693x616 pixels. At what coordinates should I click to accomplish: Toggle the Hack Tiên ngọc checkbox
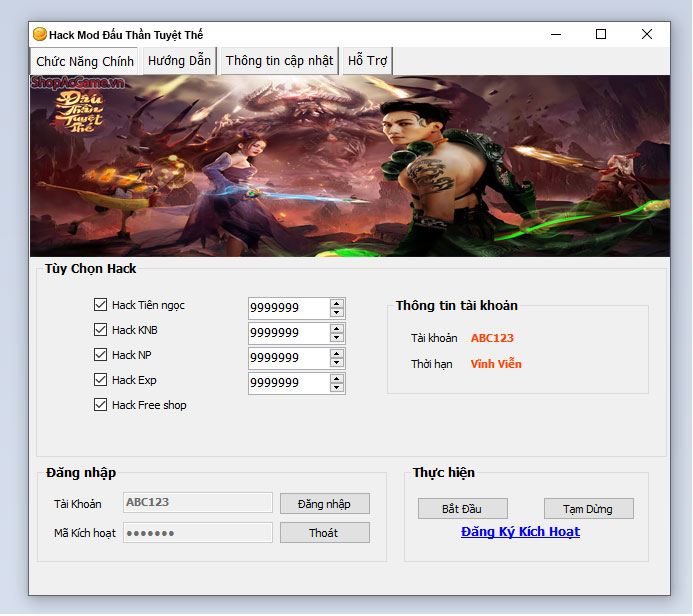[100, 304]
